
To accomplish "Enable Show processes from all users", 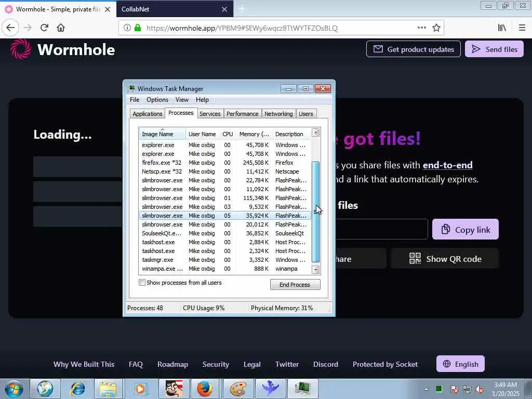I will [142, 282].
